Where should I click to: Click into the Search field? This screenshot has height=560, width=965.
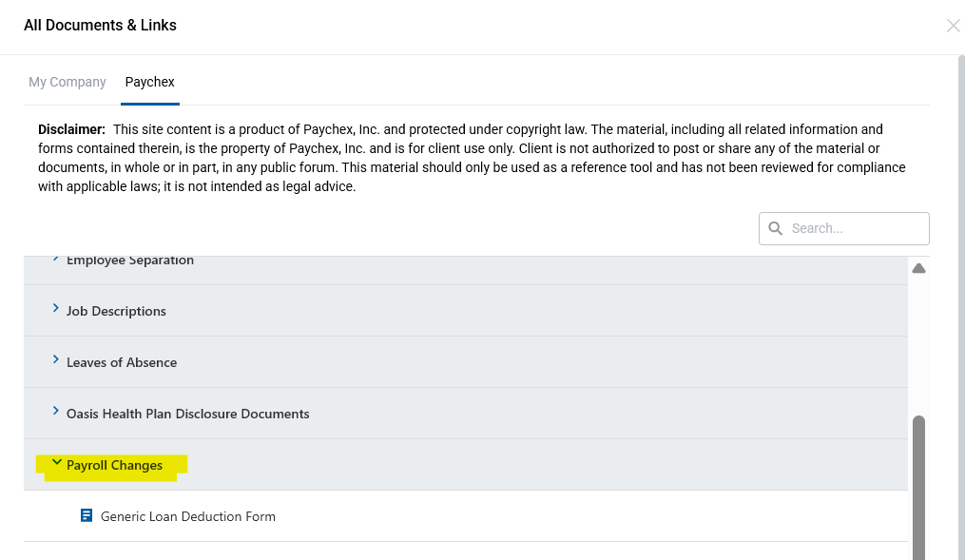pos(843,228)
